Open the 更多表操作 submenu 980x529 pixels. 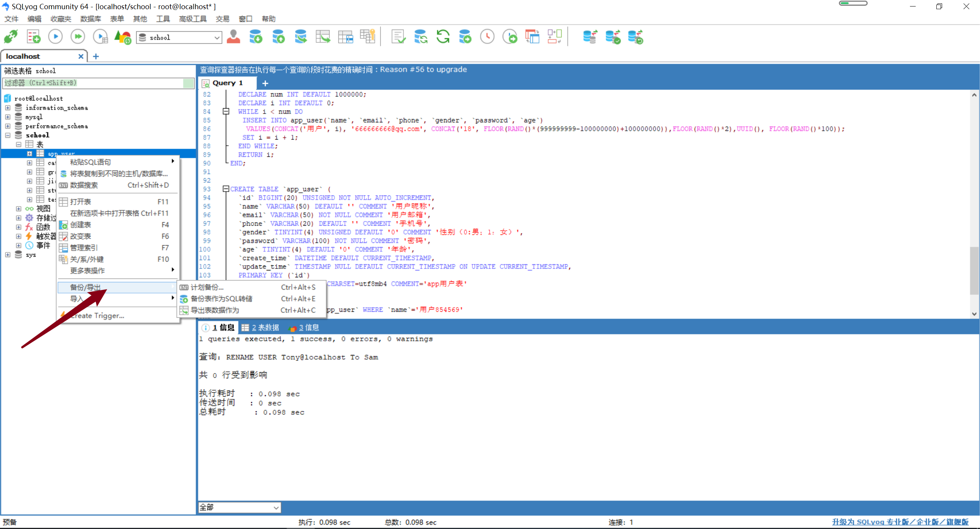click(118, 270)
